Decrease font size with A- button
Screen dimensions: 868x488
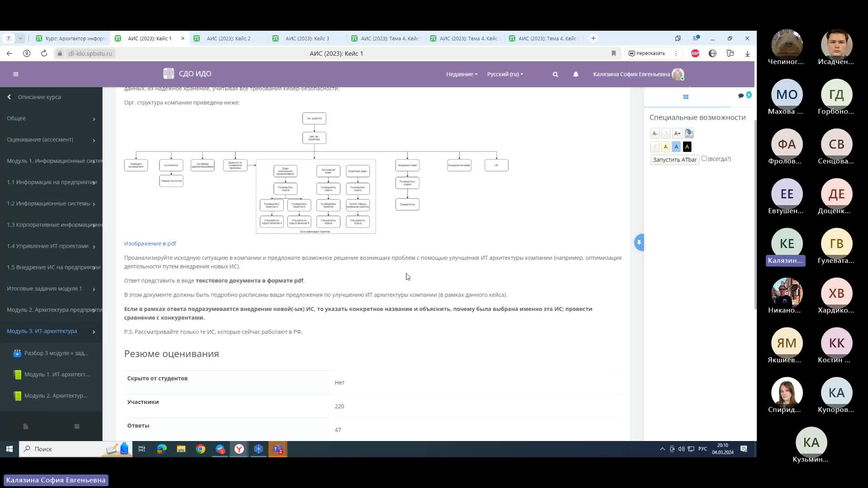[x=655, y=133]
